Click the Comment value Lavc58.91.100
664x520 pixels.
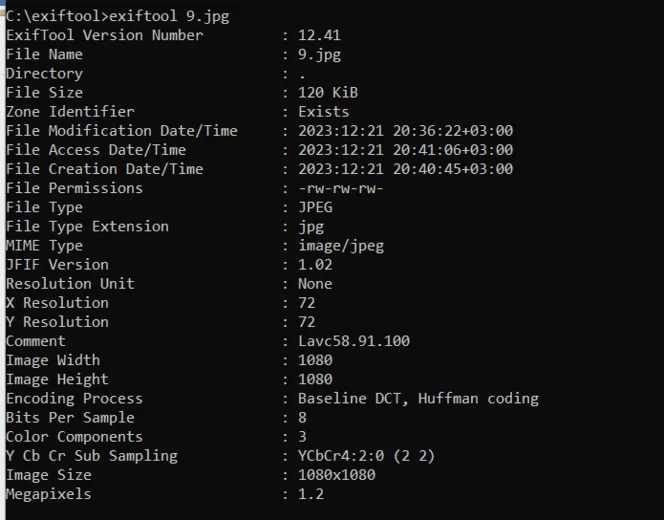tap(354, 341)
